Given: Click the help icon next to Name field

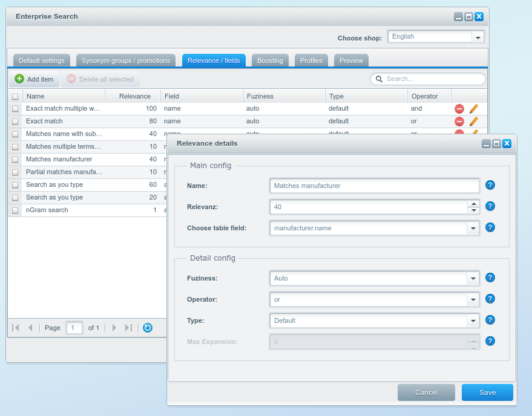Looking at the screenshot, I should click(x=490, y=186).
